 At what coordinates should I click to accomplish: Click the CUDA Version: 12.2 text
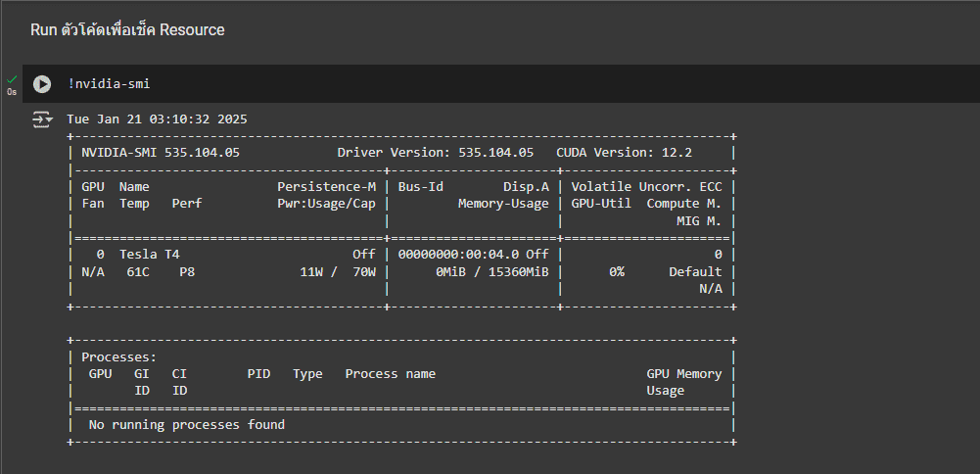[x=624, y=153]
